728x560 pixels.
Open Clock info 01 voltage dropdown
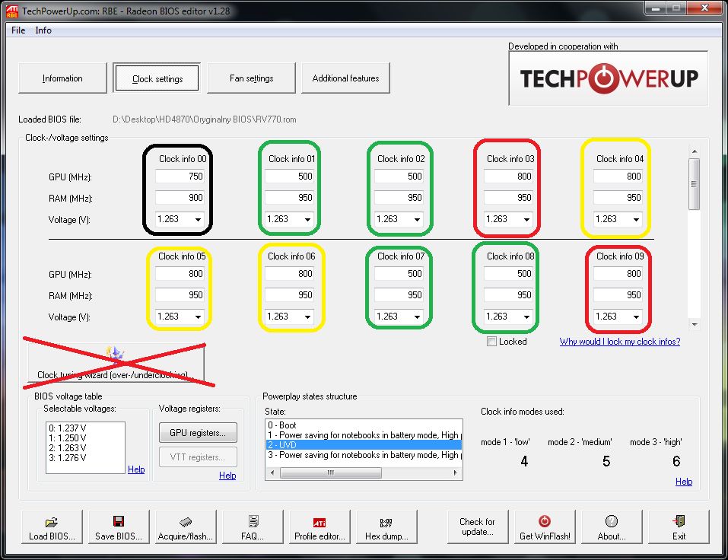click(x=308, y=219)
